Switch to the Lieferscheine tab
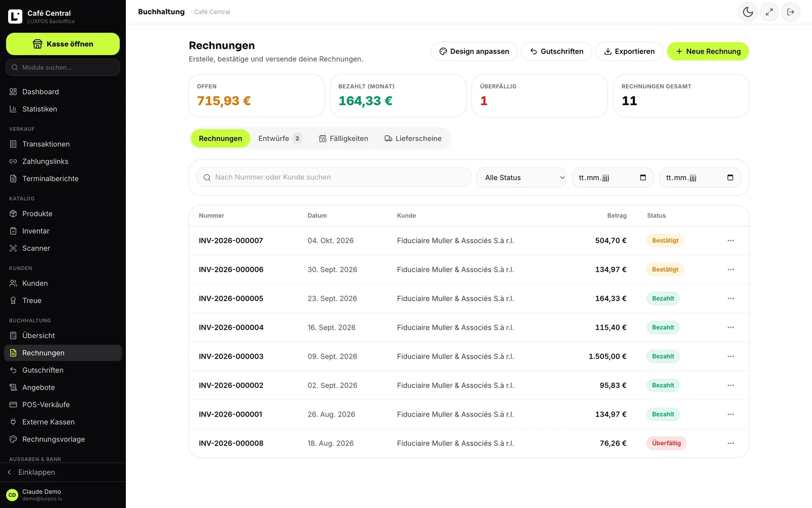 coord(413,139)
